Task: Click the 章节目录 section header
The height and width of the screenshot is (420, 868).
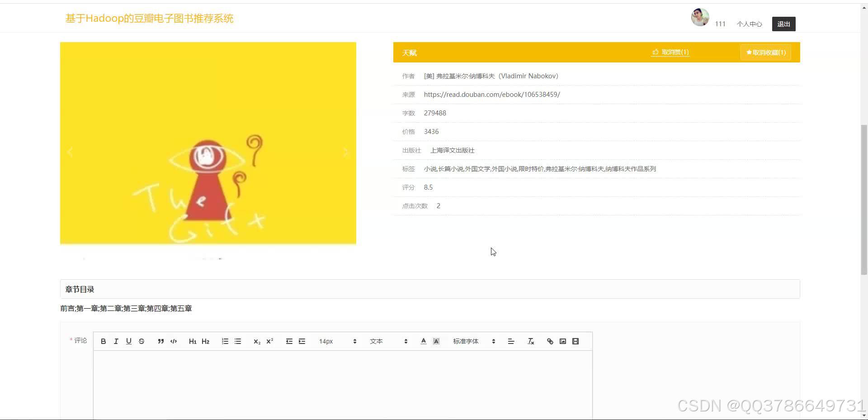Action: pyautogui.click(x=430, y=289)
